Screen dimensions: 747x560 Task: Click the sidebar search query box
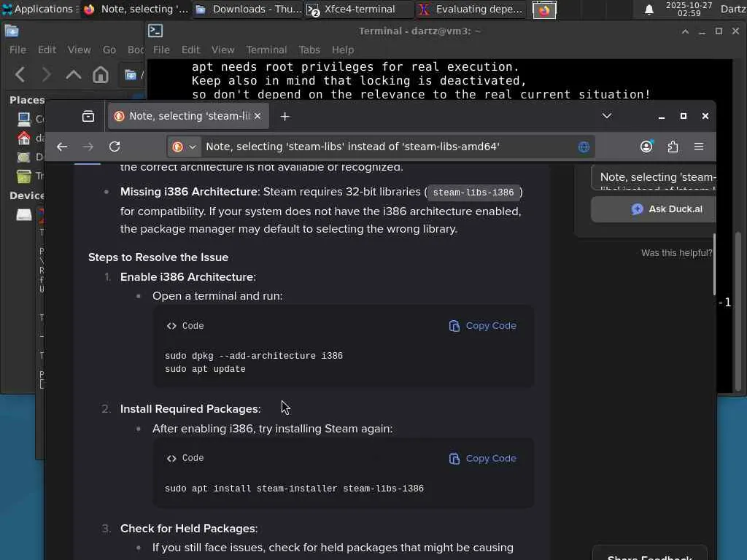(x=654, y=178)
